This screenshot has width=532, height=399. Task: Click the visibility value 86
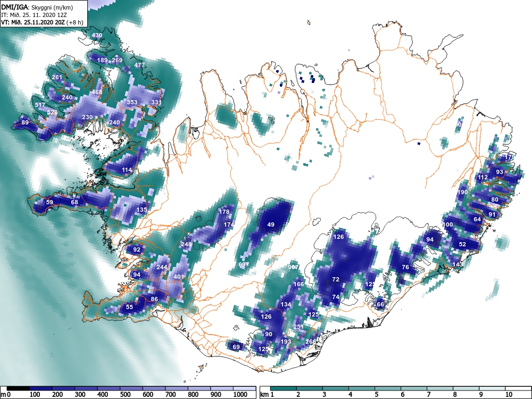[154, 299]
